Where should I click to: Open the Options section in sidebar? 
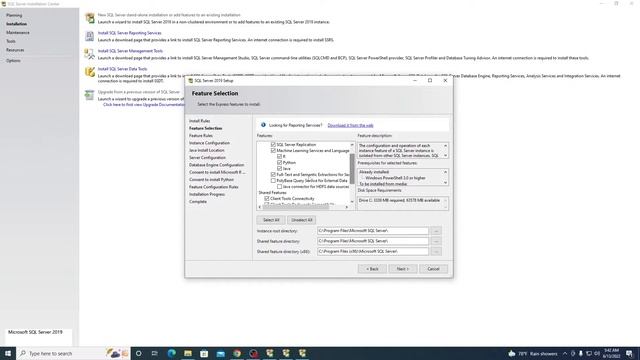pos(13,60)
